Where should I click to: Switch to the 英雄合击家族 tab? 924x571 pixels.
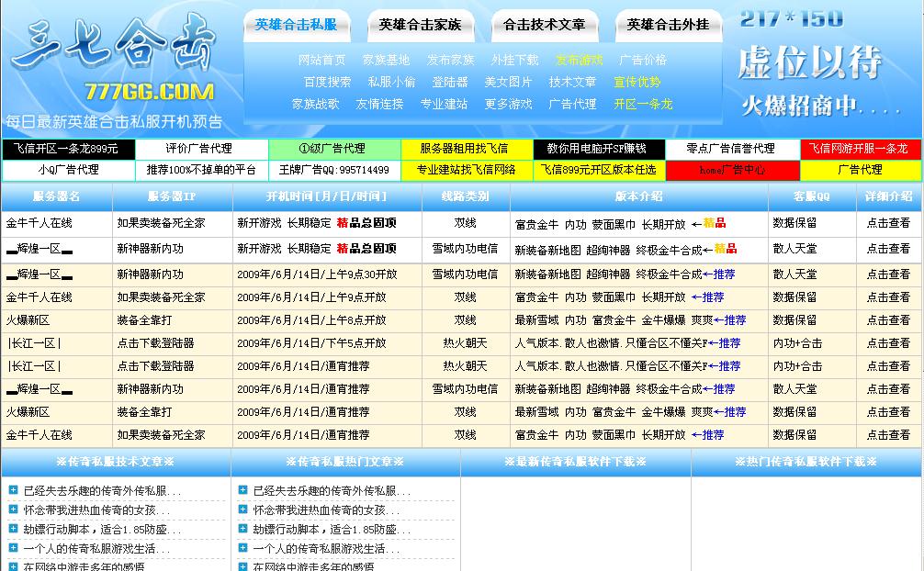click(422, 27)
